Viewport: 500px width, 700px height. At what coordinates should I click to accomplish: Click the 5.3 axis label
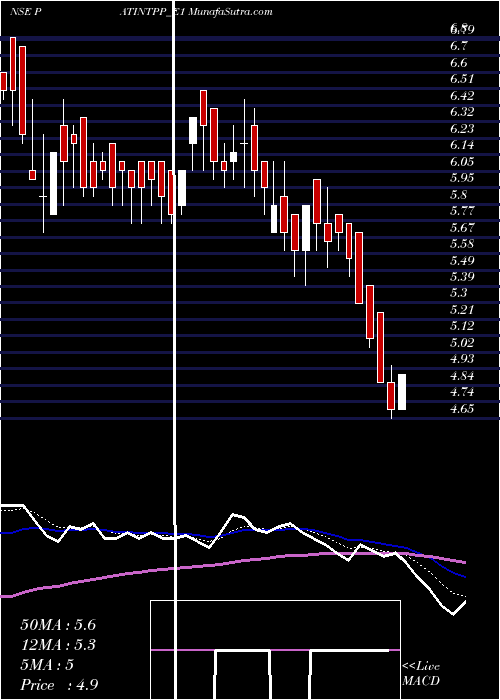(x=458, y=293)
